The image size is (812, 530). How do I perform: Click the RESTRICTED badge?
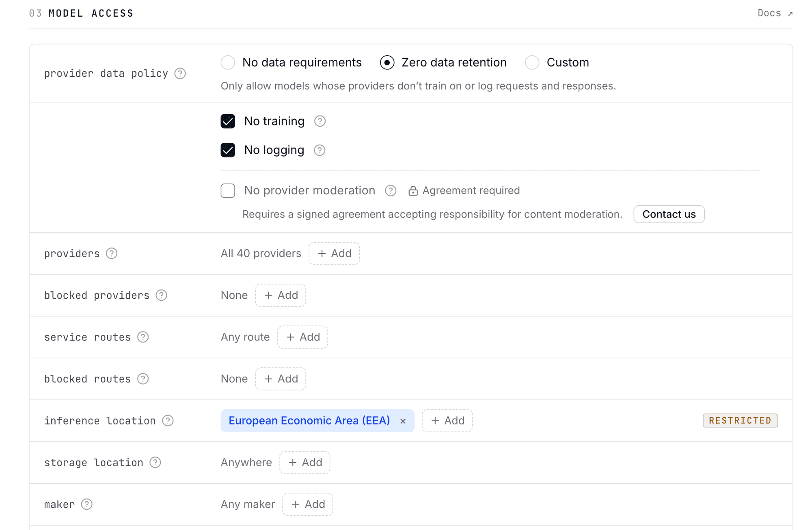[x=740, y=420]
